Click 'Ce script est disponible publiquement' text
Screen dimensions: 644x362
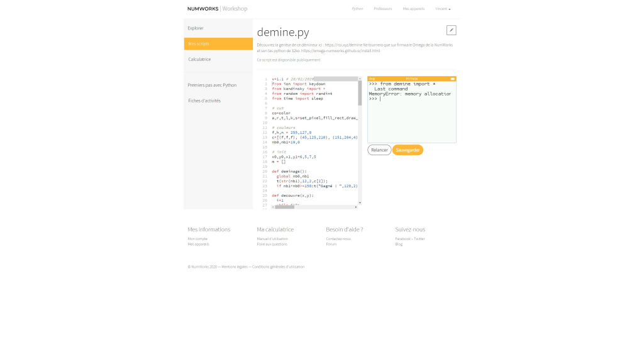pos(288,60)
